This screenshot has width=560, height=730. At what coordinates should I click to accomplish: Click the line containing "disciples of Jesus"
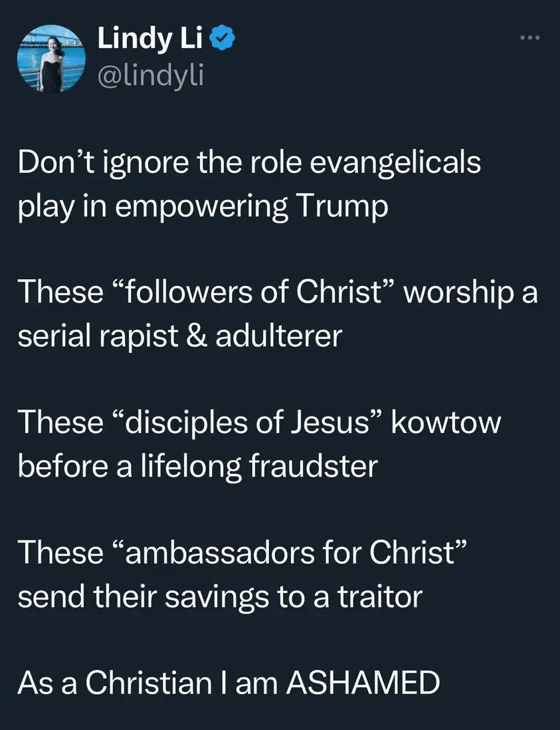pos(258,423)
